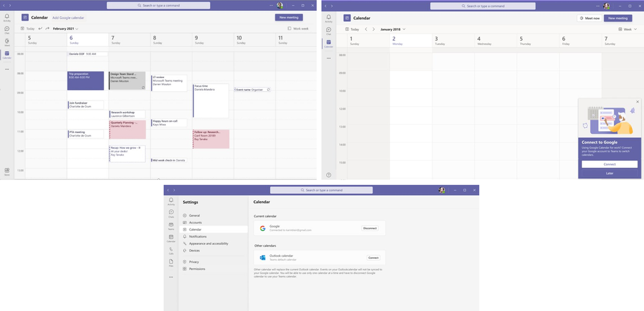Screen dimensions: 644x311
Task: Open the Mid week check-in event
Action: (169, 160)
